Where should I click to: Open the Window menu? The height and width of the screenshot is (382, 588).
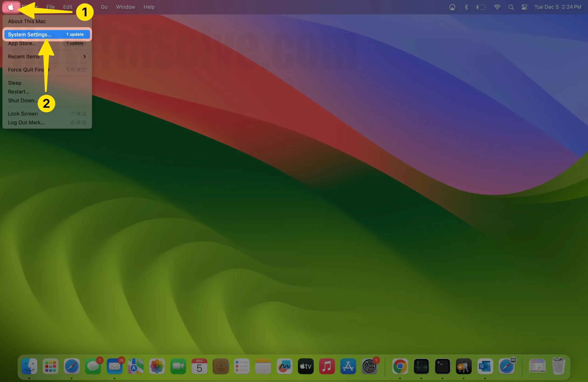[x=125, y=7]
